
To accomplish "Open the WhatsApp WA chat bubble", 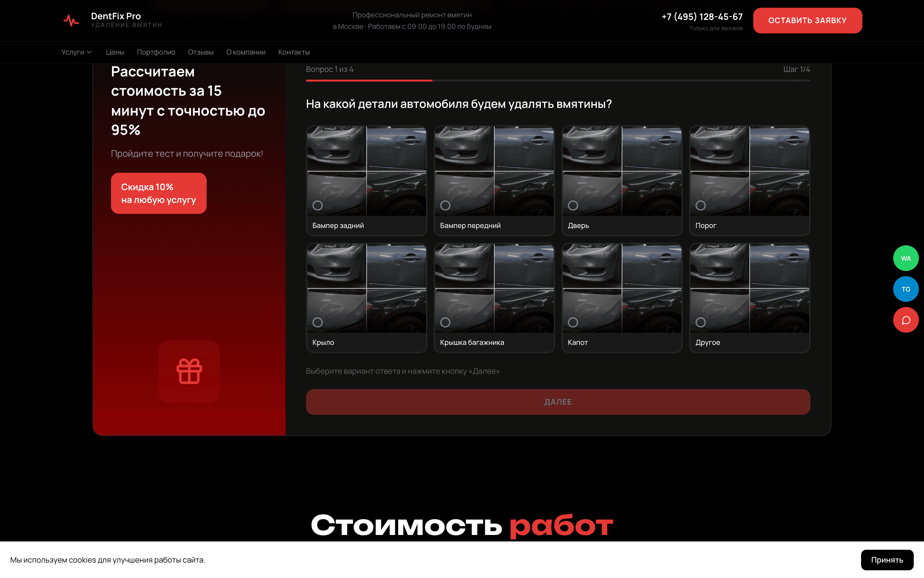I will (906, 258).
